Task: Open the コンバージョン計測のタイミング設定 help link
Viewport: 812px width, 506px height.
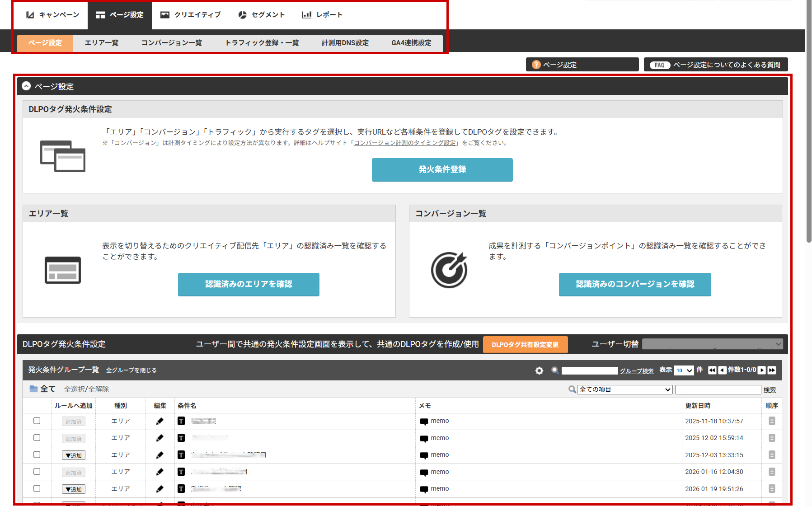Action: tap(405, 143)
